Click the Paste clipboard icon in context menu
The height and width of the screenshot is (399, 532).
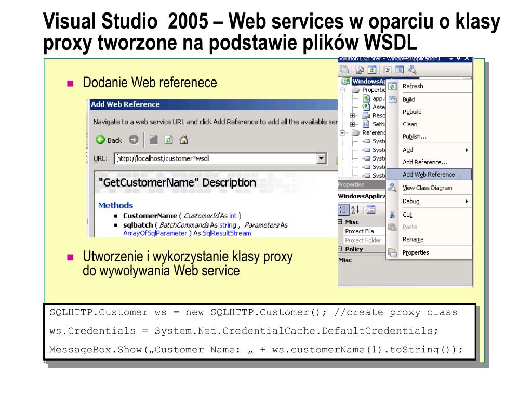pos(392,227)
